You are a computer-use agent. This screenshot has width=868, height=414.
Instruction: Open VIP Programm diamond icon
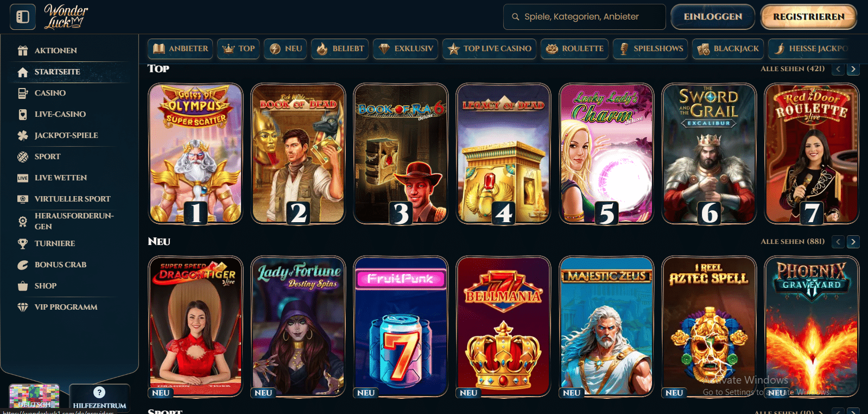[x=23, y=307]
